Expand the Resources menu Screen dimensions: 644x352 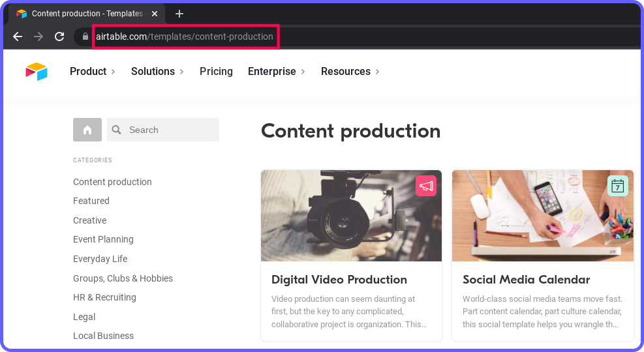(350, 72)
